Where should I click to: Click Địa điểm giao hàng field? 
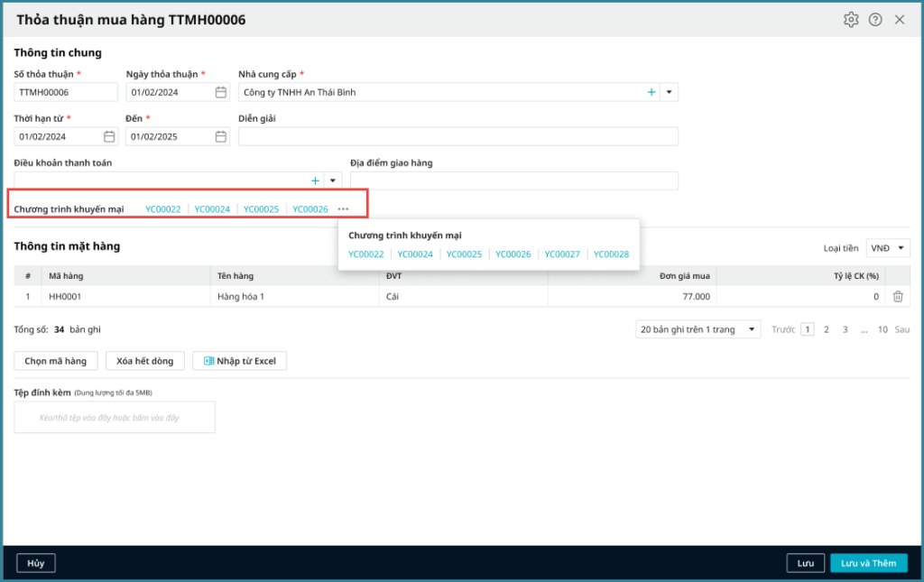pos(513,180)
